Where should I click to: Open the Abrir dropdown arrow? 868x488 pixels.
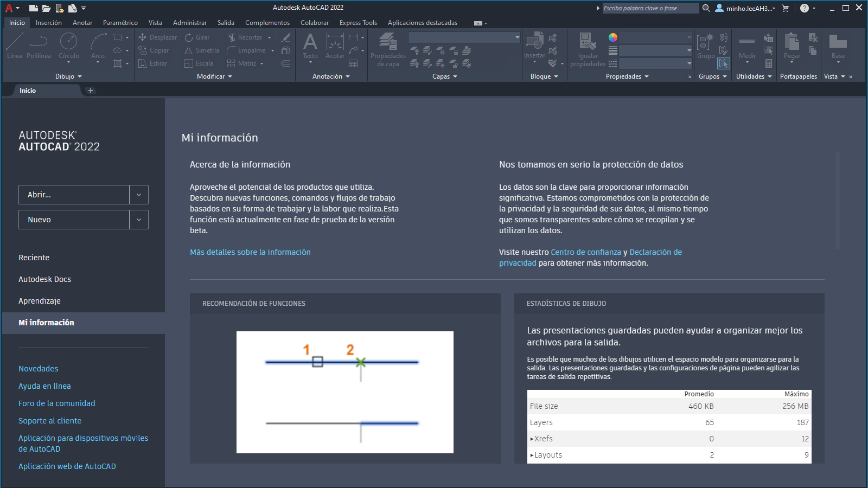tap(139, 195)
